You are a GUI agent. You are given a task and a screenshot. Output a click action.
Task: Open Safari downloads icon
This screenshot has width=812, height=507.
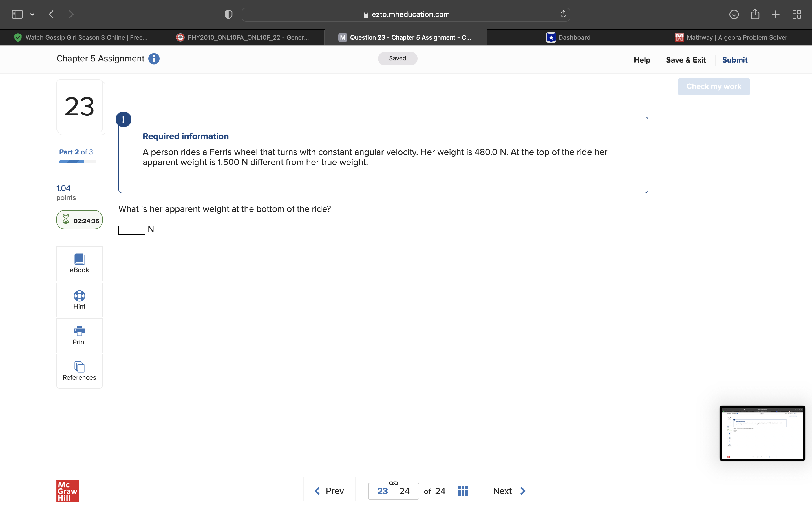click(x=734, y=14)
